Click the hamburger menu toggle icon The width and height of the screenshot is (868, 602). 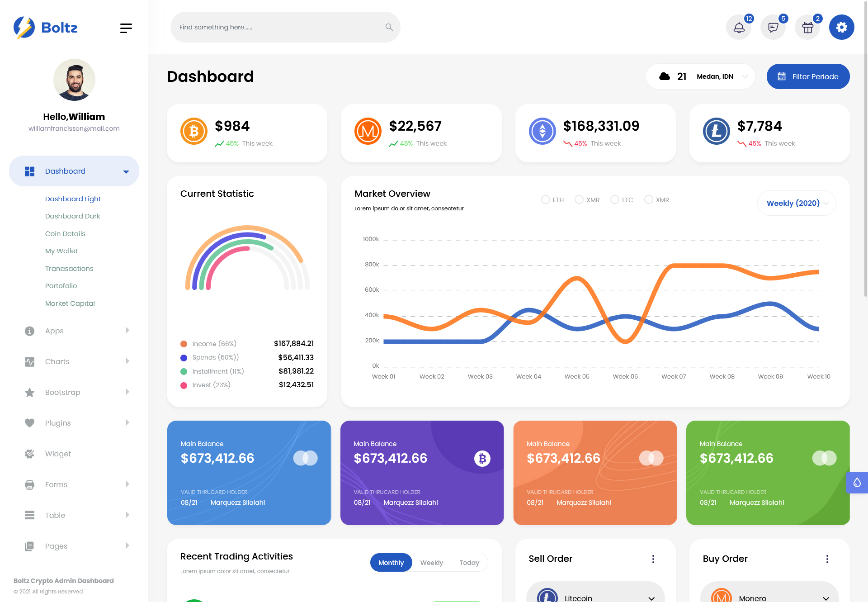[x=126, y=28]
